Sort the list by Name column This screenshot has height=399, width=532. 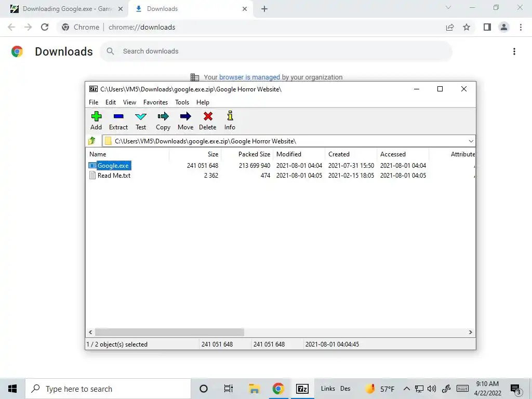[x=128, y=154]
